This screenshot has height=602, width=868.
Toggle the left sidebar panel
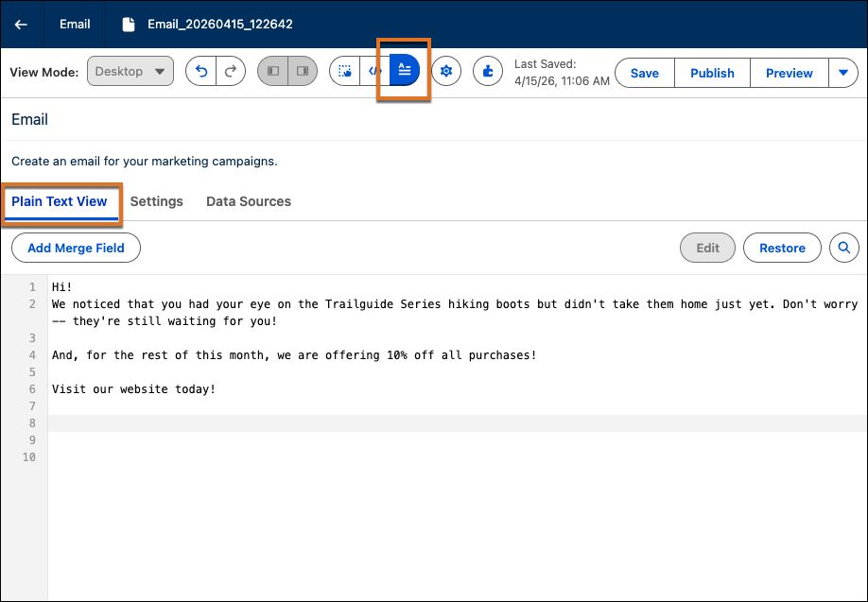click(273, 72)
